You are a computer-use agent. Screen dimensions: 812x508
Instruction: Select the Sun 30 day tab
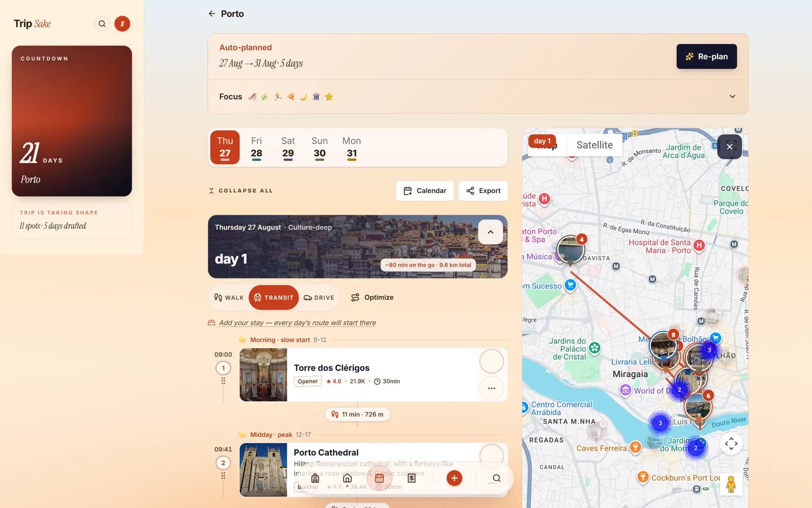click(x=319, y=147)
